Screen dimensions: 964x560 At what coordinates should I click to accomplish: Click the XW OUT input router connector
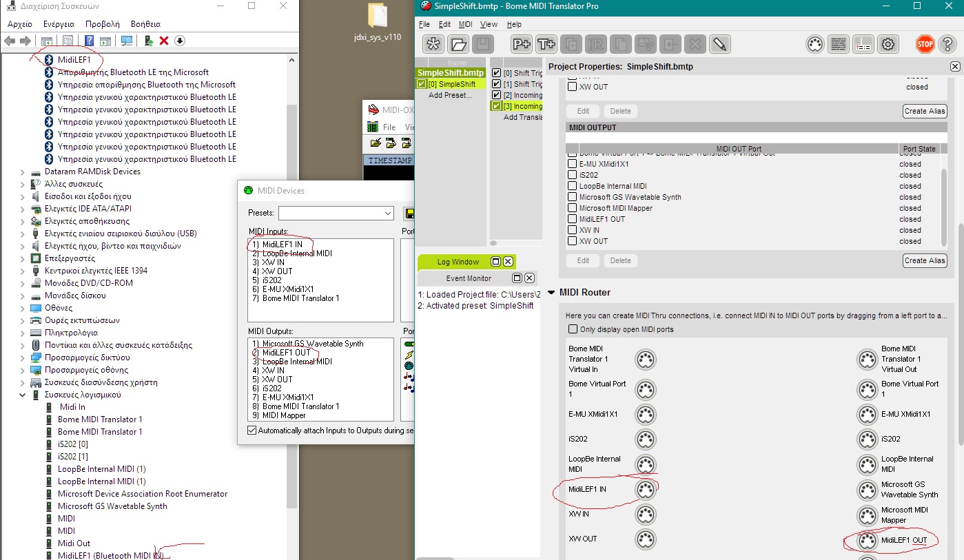646,539
